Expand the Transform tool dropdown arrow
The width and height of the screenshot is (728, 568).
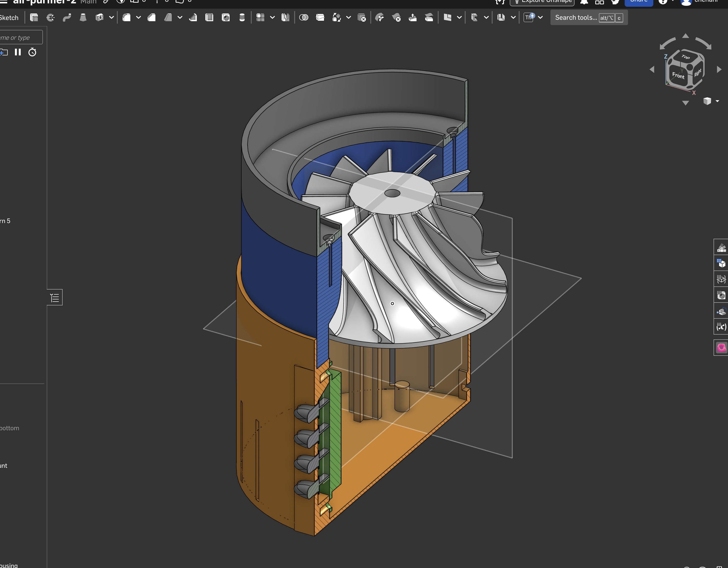coord(349,18)
